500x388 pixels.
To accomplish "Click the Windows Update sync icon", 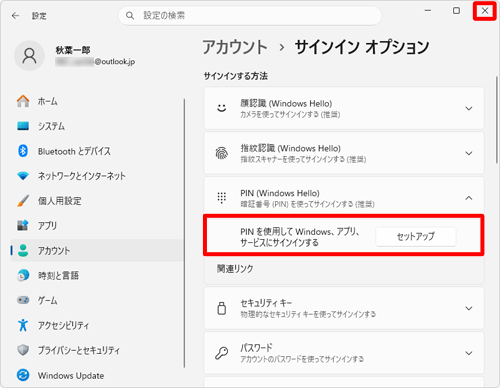I will click(23, 375).
